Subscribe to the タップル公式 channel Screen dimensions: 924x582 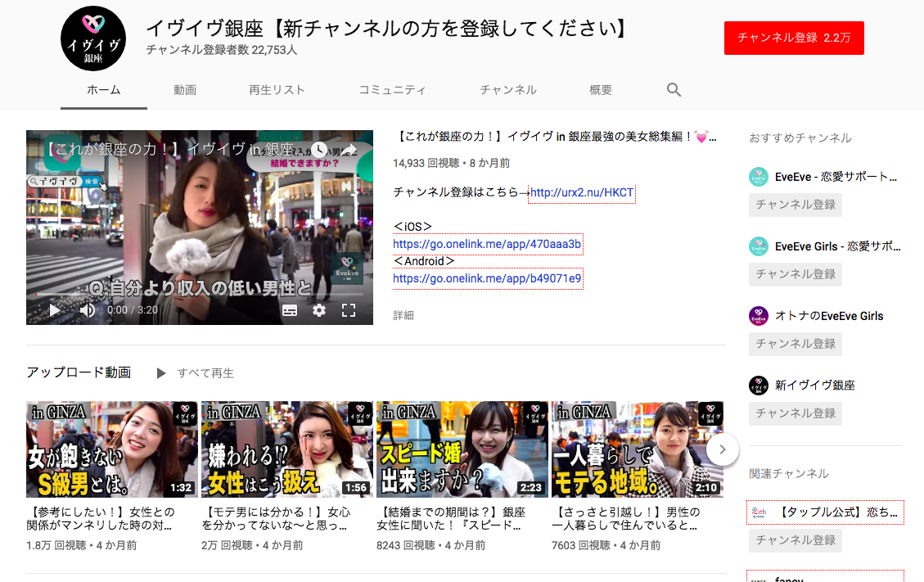(x=796, y=540)
